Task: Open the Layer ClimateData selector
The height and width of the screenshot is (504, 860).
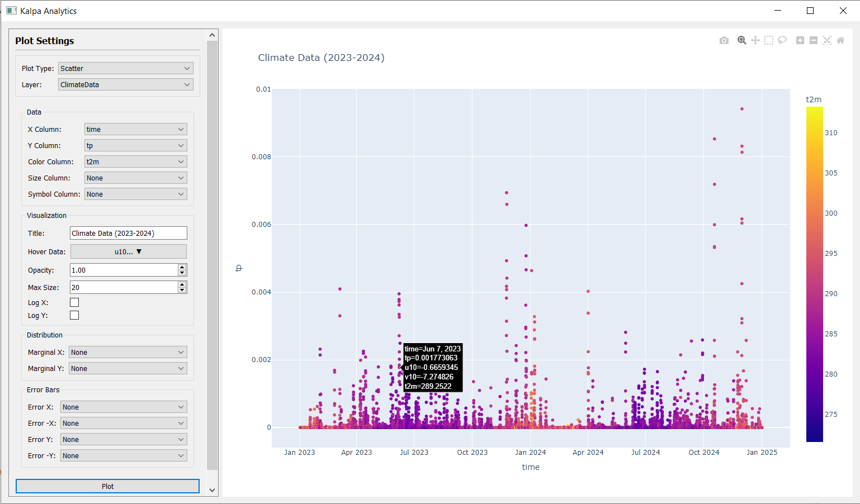Action: pos(125,84)
